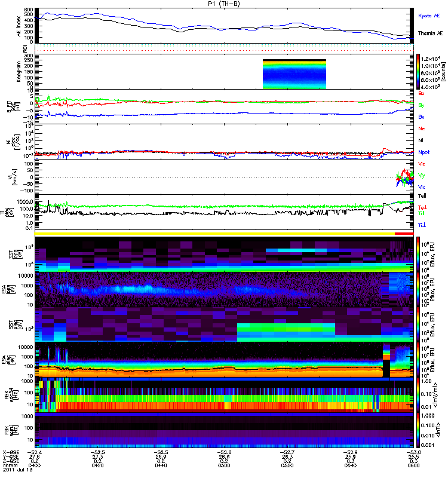Click the ESA ions Eflux color bar
This screenshot has height=478, width=448.
[x=418, y=289]
